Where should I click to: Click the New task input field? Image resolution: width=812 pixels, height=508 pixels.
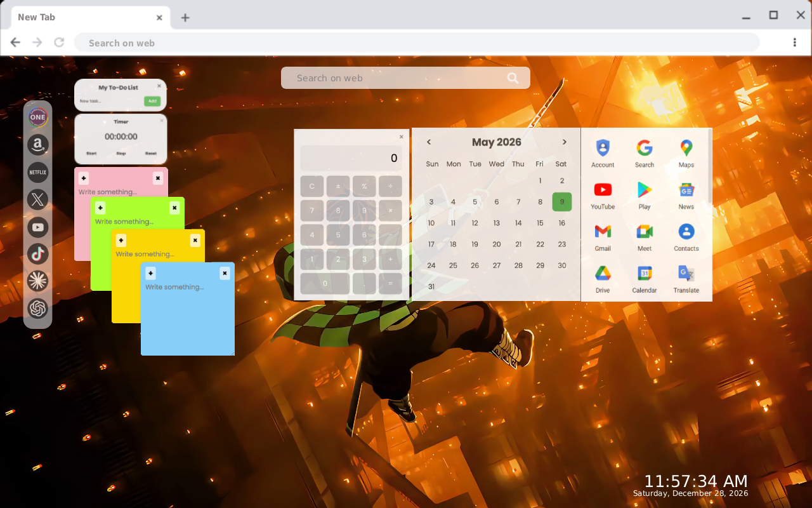110,101
